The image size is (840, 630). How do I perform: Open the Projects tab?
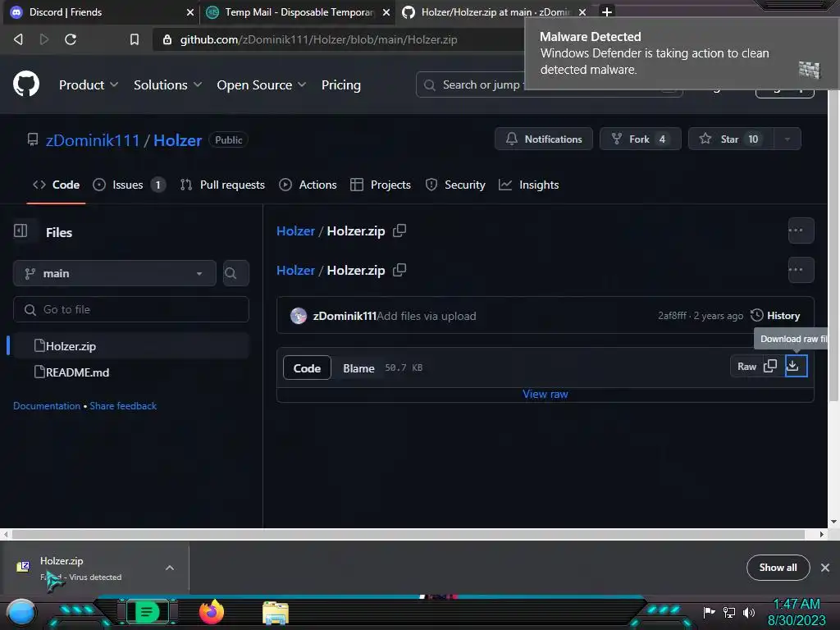coord(381,185)
